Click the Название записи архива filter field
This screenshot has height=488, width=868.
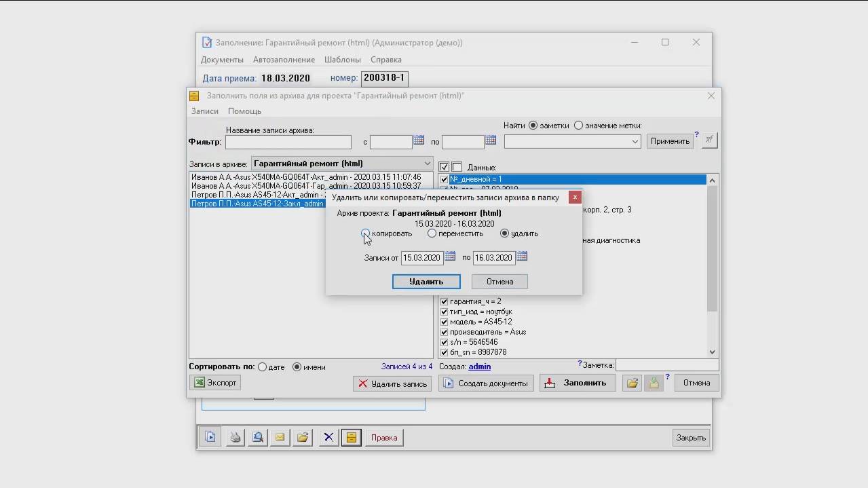pyautogui.click(x=288, y=142)
